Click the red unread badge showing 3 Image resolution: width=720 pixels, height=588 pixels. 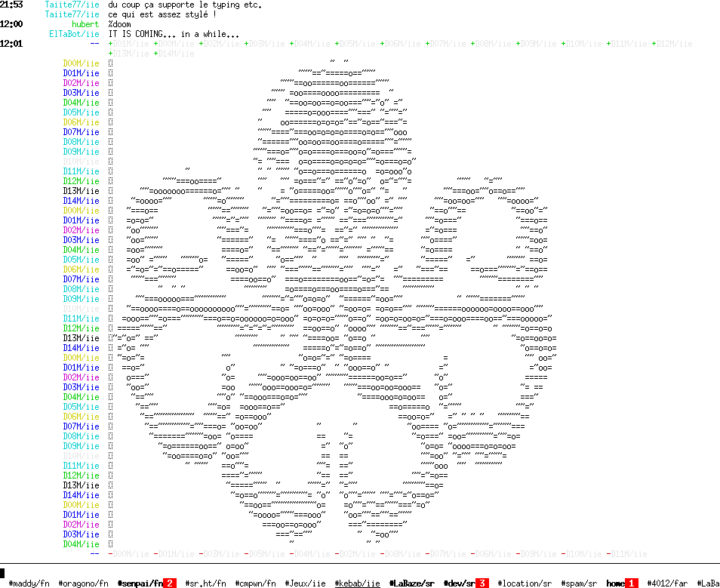pyautogui.click(x=482, y=583)
